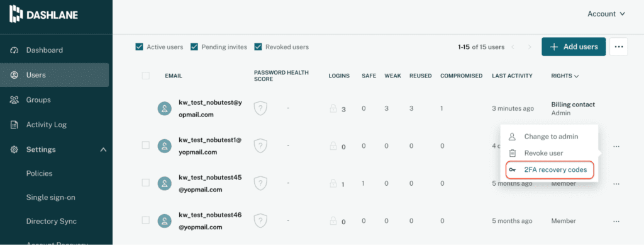The height and width of the screenshot is (245, 644).
Task: Tick the select-all checkbox in table header
Action: click(x=145, y=76)
